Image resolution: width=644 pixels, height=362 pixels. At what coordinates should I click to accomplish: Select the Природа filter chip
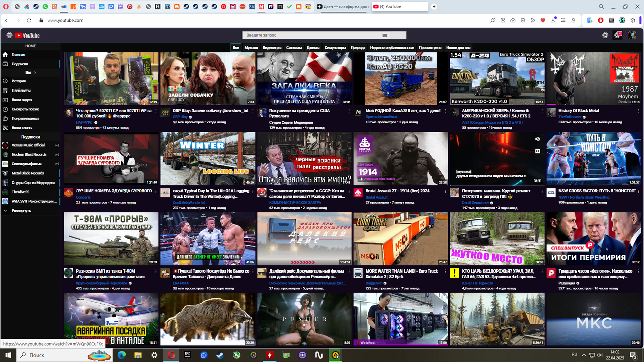click(x=358, y=48)
